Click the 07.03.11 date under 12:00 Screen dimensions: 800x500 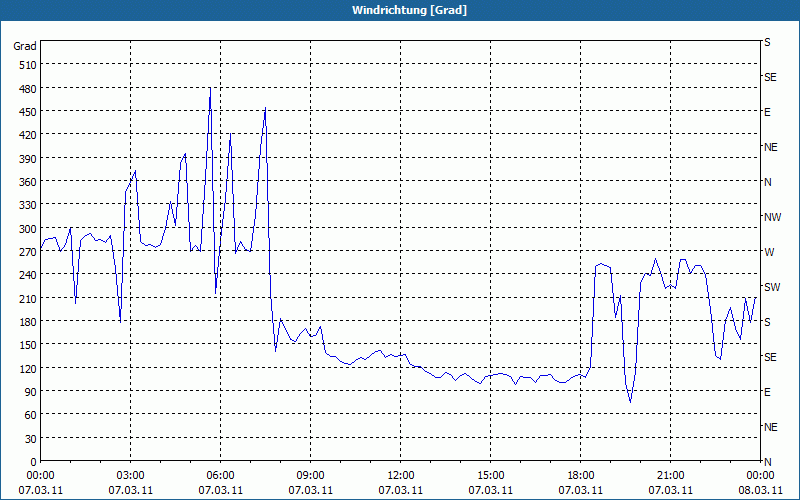(x=401, y=490)
